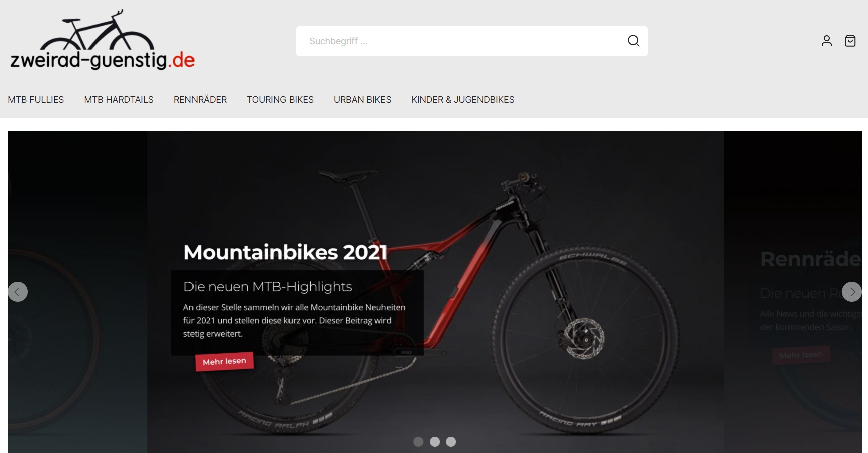Image resolution: width=868 pixels, height=453 pixels.
Task: Select the second carousel dot
Action: click(435, 442)
